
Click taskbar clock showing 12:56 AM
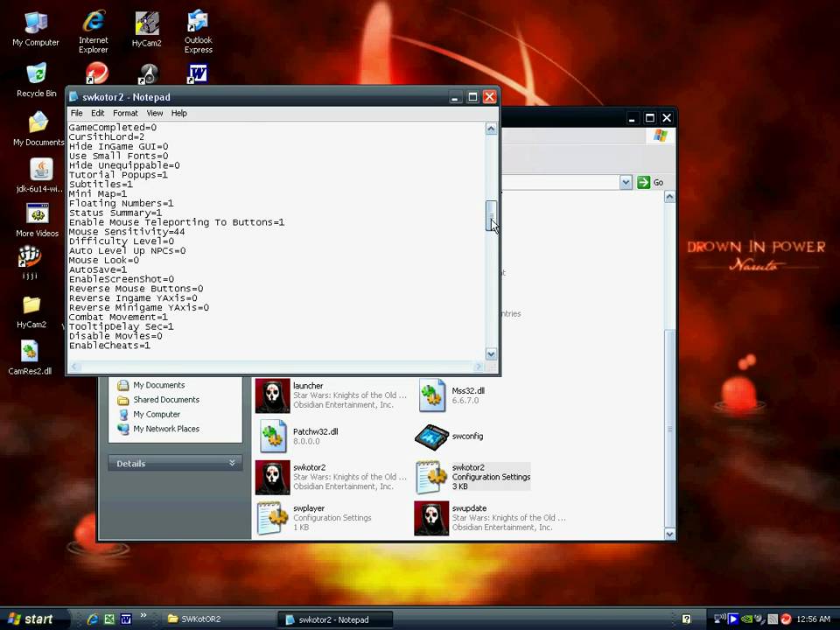[813, 619]
